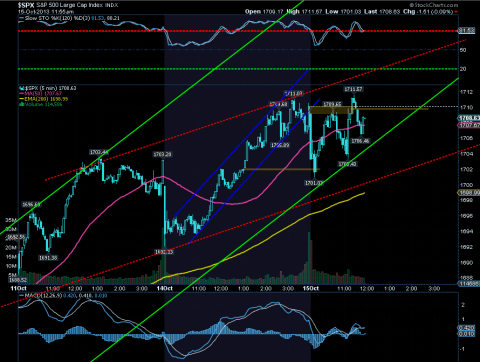The width and height of the screenshot is (480, 362).
Task: Click the 1702.44 peak price label
Action: (99, 152)
